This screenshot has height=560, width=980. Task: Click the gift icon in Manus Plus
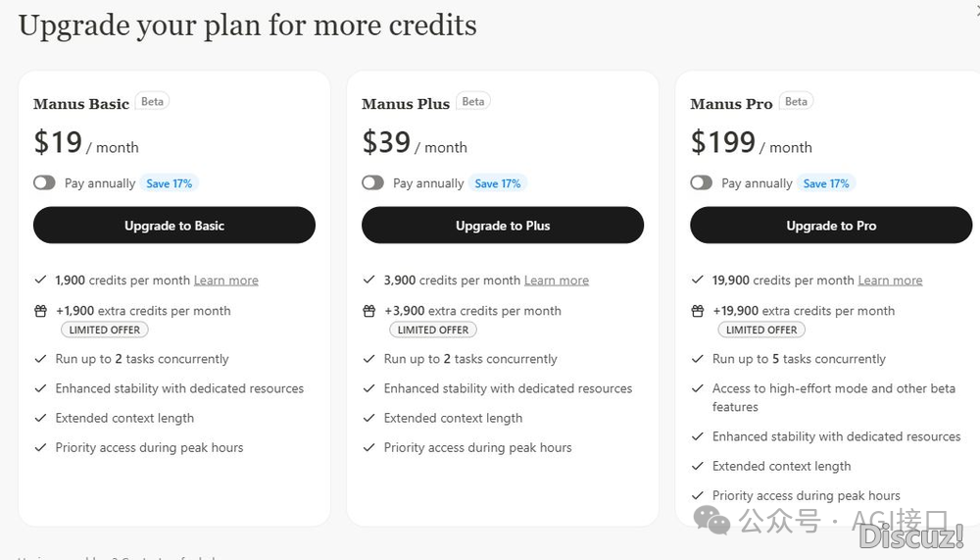368,311
